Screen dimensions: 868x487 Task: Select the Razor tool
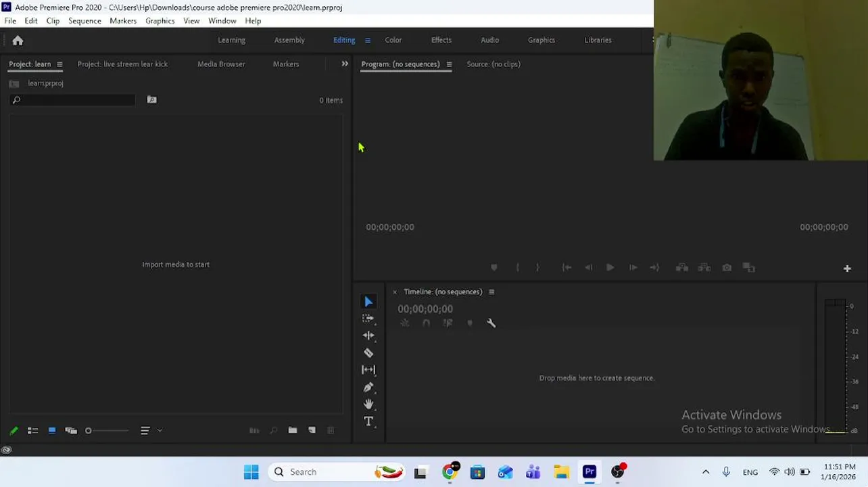[x=368, y=352]
